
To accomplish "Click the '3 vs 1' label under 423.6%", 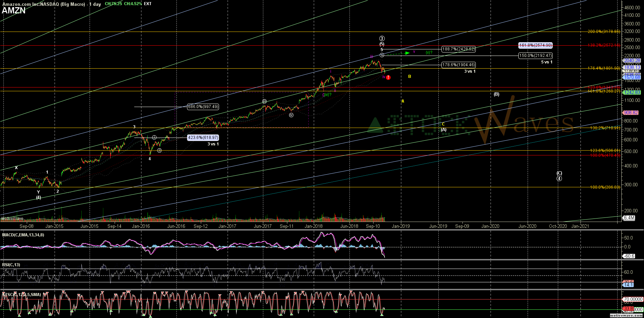I will coord(213,144).
